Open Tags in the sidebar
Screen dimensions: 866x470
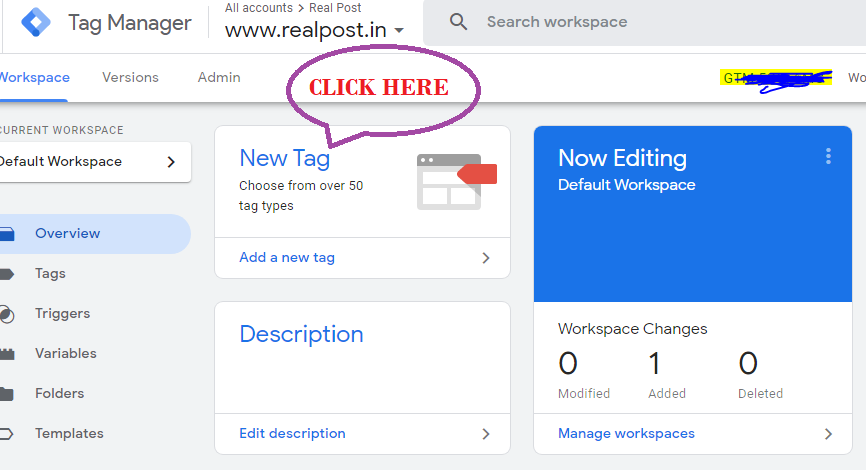[x=50, y=273]
